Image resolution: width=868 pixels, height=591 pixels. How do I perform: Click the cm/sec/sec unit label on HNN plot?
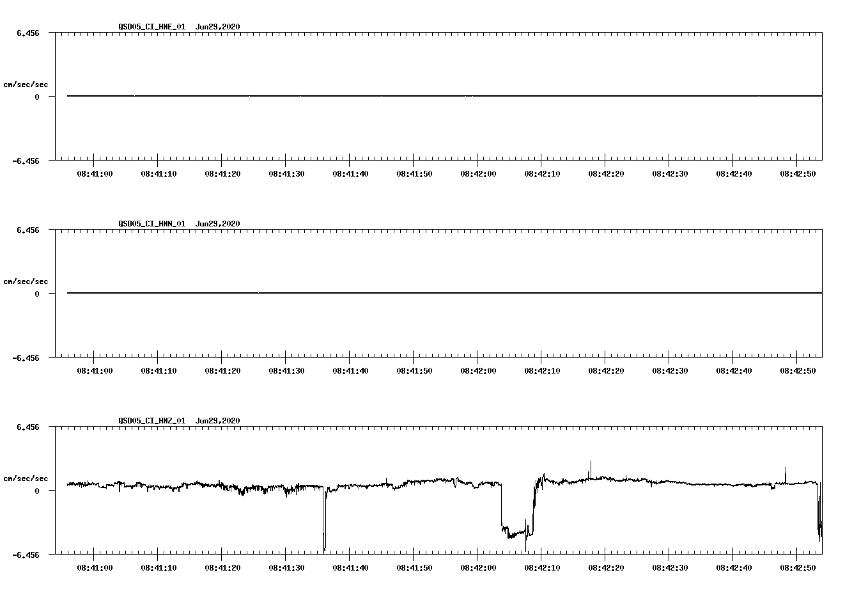26,281
